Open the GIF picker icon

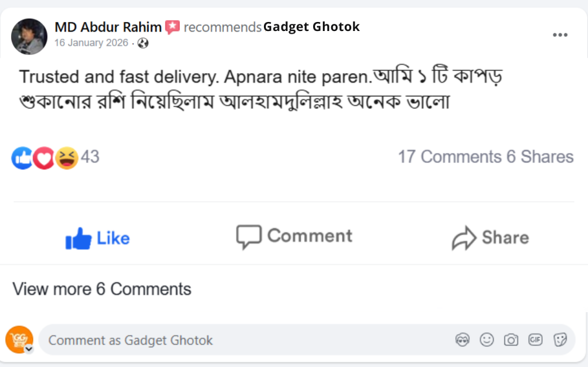click(535, 340)
